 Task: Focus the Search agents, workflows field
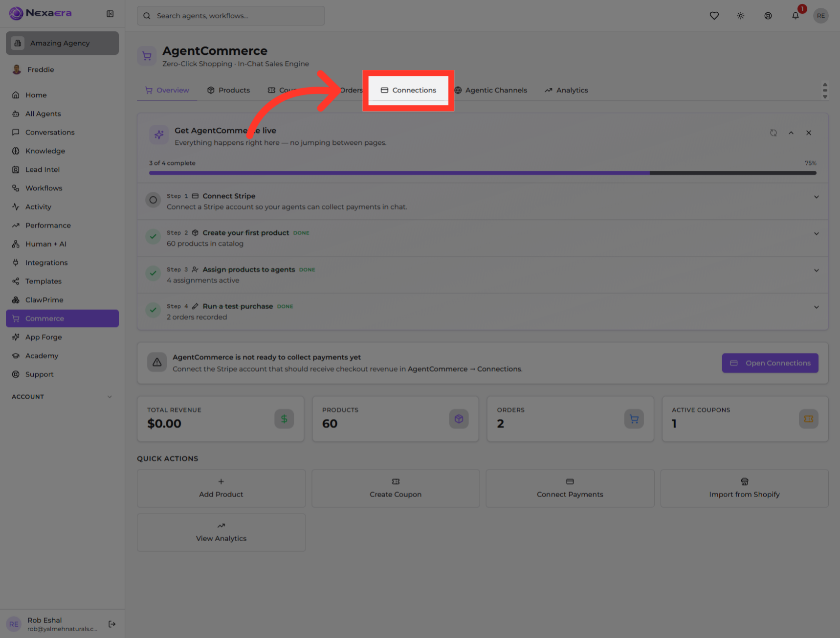(x=231, y=16)
